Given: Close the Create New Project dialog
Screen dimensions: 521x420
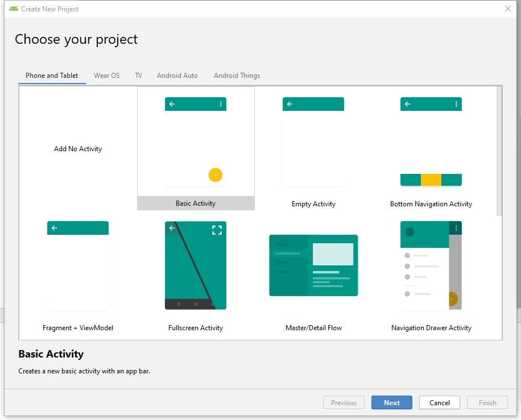Looking at the screenshot, I should tap(508, 9).
